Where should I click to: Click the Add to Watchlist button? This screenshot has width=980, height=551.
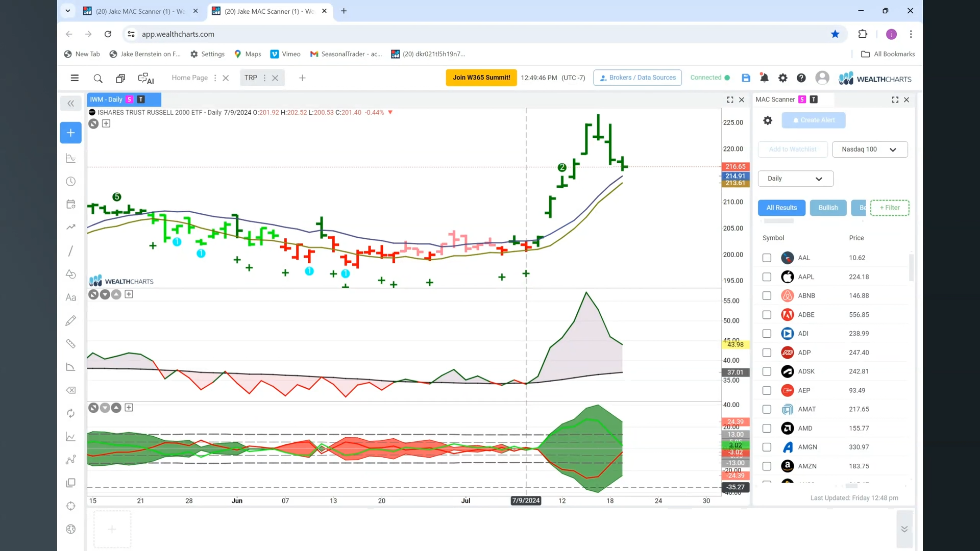(793, 149)
